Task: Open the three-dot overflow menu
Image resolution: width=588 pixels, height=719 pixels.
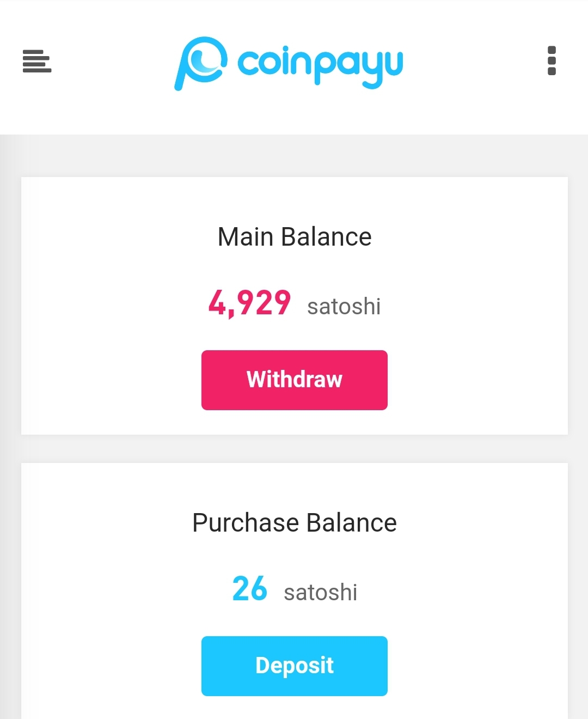Action: pyautogui.click(x=552, y=60)
